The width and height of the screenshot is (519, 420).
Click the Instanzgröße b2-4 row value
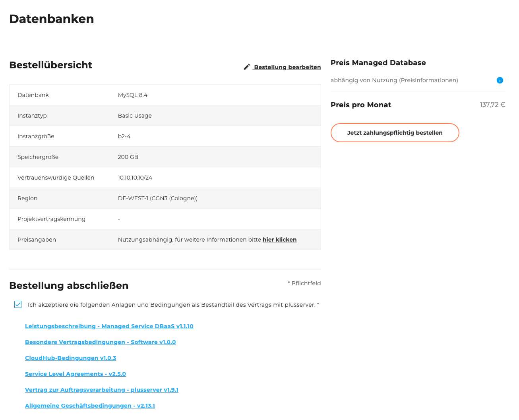click(x=125, y=136)
